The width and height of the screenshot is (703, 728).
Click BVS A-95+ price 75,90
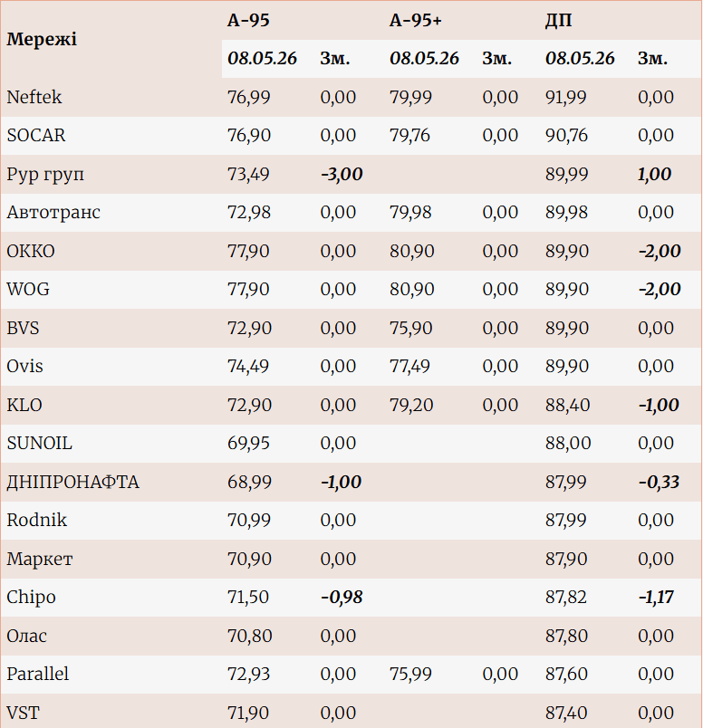(410, 329)
